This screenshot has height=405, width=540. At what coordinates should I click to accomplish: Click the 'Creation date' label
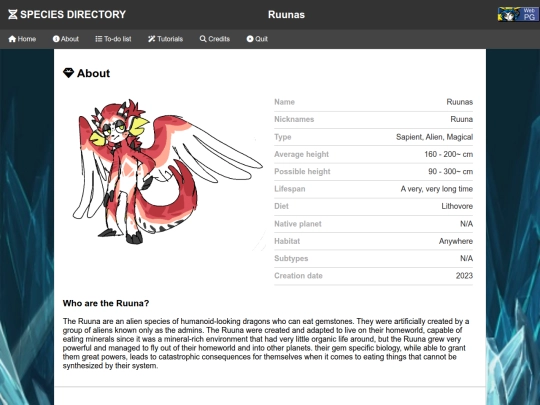298,276
